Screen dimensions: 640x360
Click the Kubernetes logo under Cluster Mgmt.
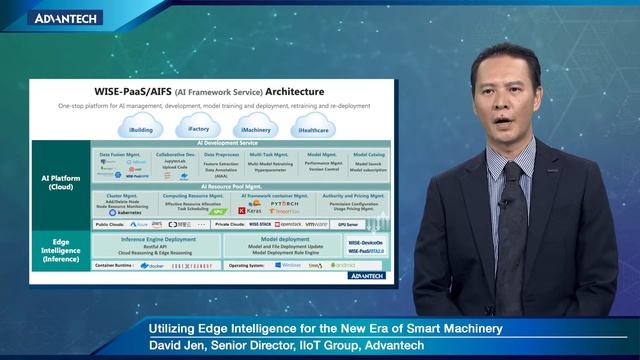(125, 213)
